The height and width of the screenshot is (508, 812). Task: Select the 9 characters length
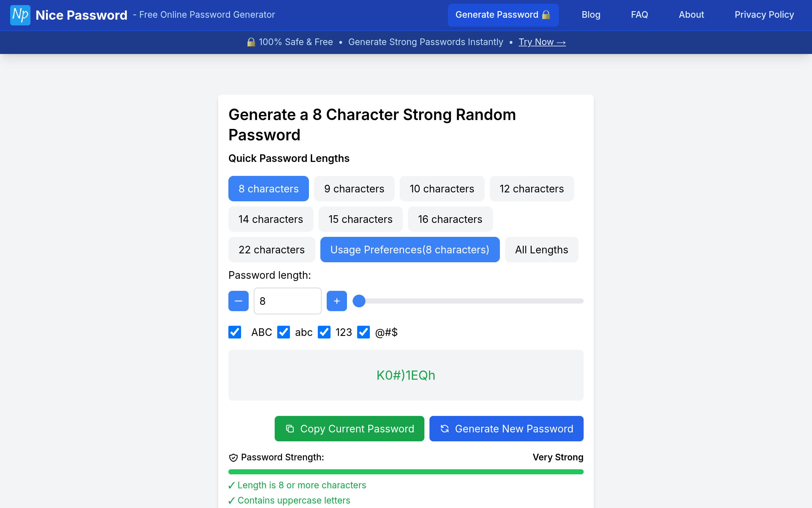click(x=354, y=189)
